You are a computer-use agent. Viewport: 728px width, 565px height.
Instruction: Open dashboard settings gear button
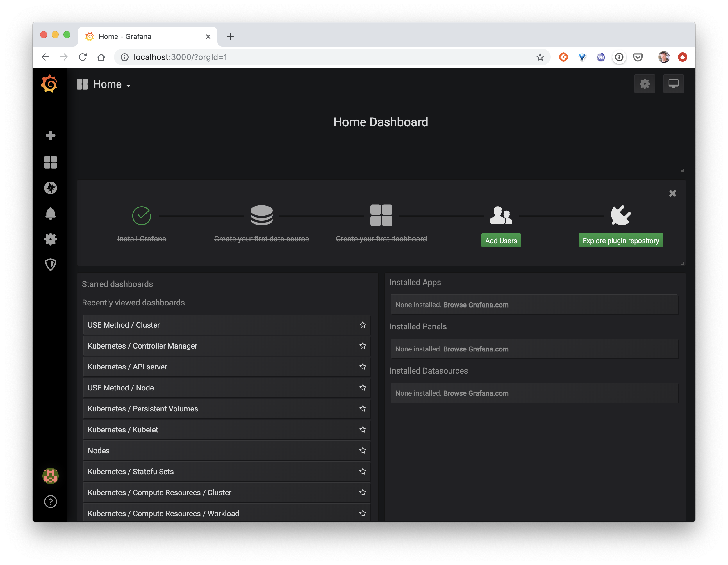pos(644,84)
